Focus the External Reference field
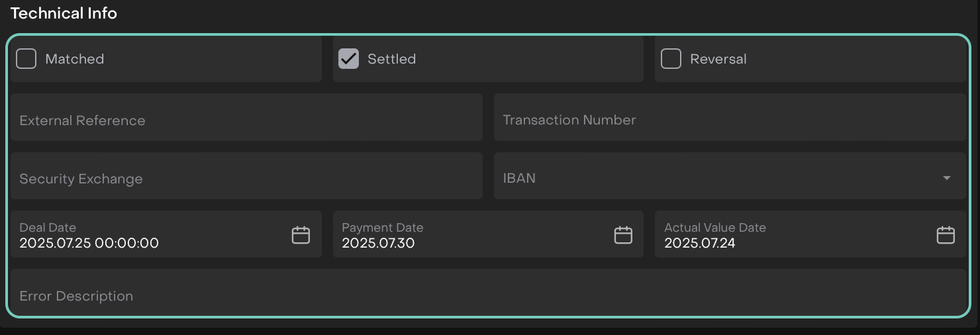Image resolution: width=980 pixels, height=335 pixels. coord(246,120)
